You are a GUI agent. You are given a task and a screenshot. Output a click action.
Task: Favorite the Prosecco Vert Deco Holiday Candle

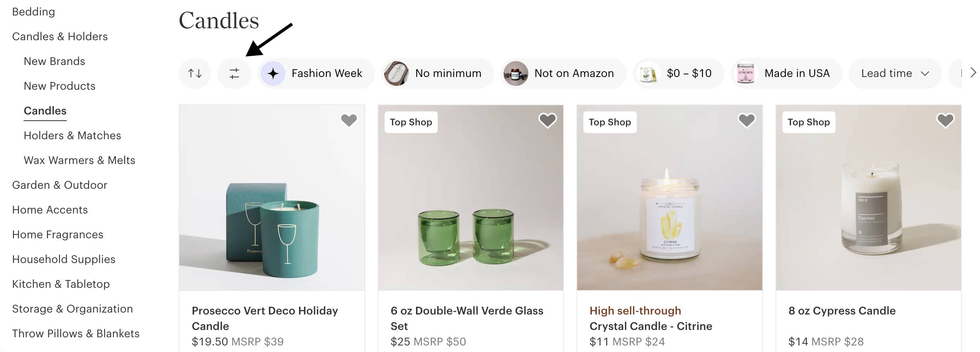(349, 120)
